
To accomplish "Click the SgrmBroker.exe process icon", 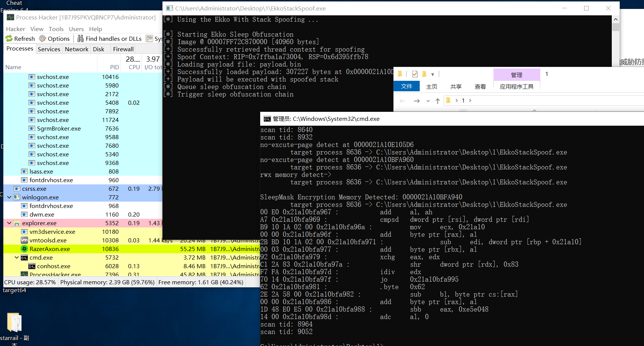I will pos(32,128).
